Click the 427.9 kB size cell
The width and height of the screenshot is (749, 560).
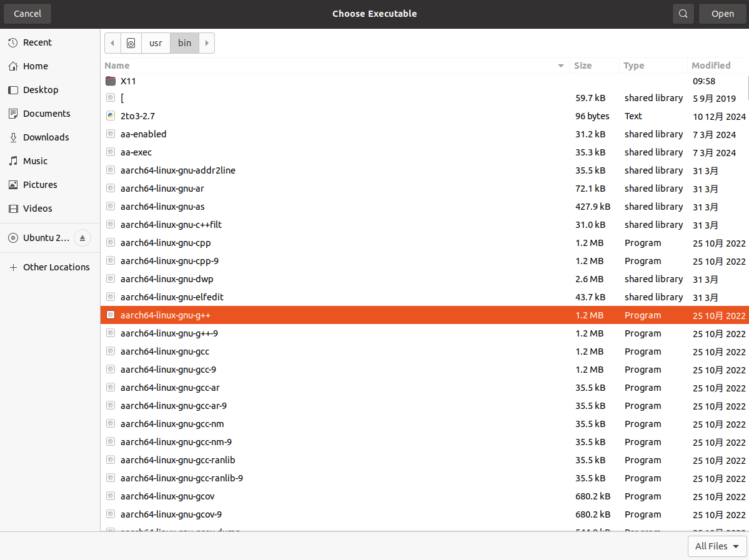tap(593, 207)
